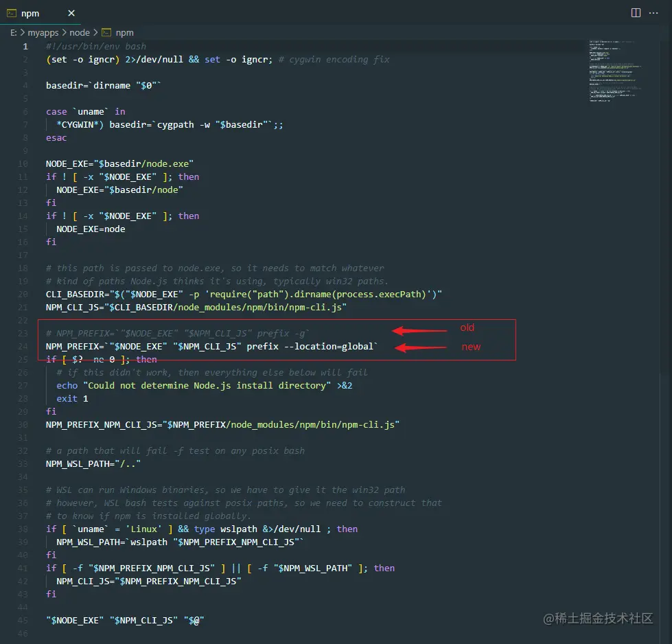Expand chevron after node breadcrumb

tap(95, 32)
